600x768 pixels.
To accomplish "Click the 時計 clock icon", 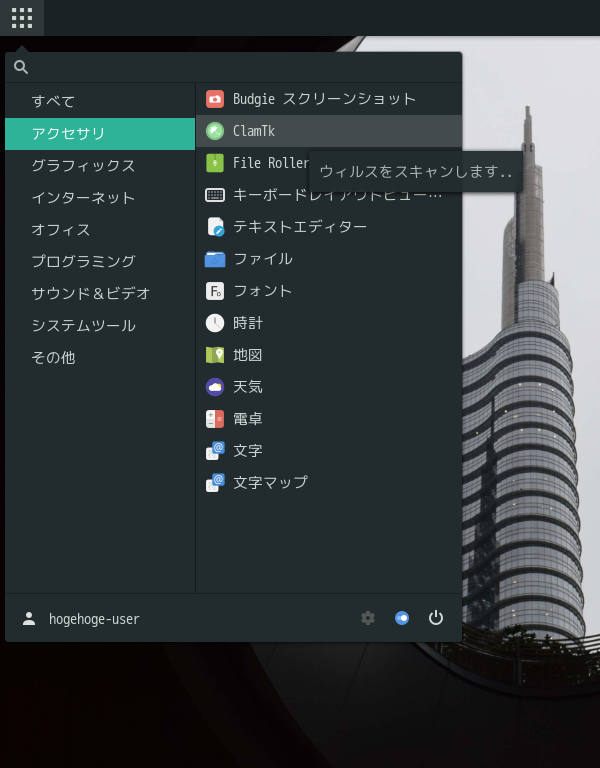I will point(215,323).
